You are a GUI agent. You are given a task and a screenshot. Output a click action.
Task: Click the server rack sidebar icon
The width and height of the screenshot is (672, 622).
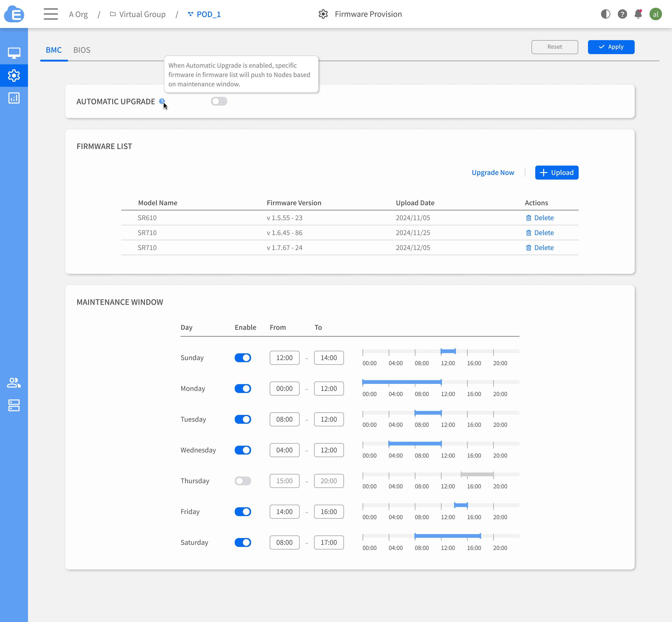coord(14,405)
